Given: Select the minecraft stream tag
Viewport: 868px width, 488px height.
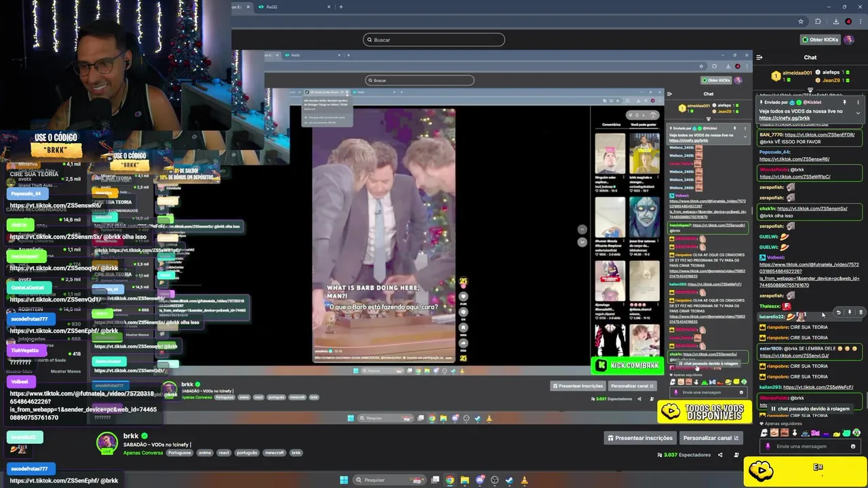Looking at the screenshot, I should [274, 453].
